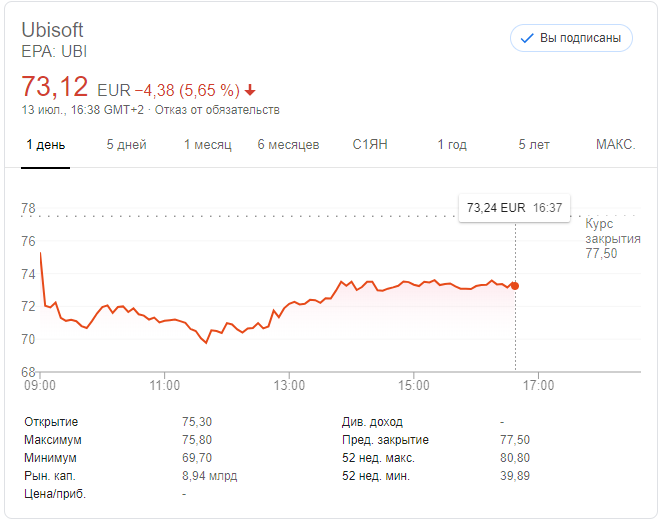Select the "С1ЯН" year-to-date tab
The width and height of the screenshot is (658, 519).
pos(370,145)
